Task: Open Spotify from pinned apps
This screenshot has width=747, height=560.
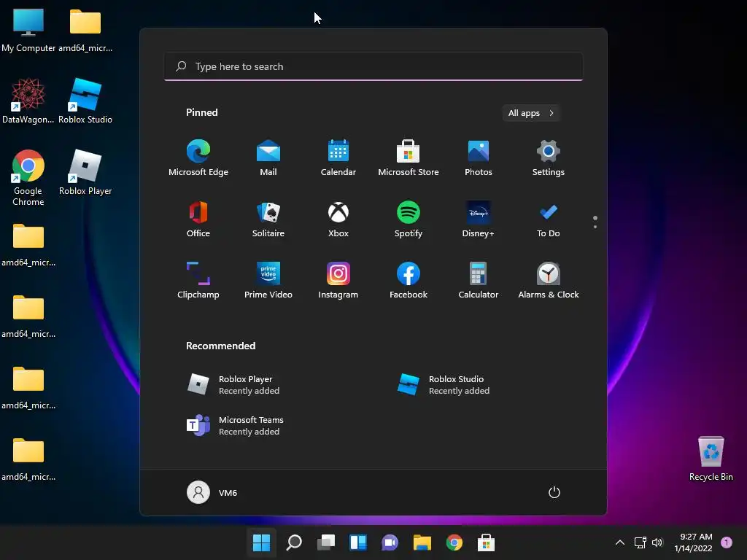Action: 409,219
